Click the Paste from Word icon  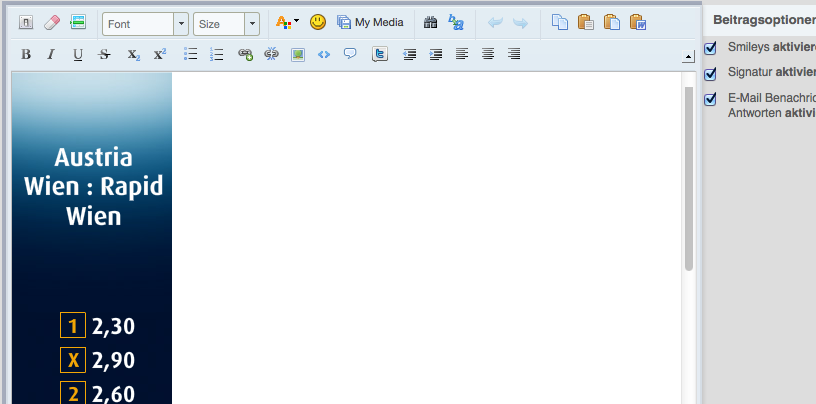(x=638, y=22)
